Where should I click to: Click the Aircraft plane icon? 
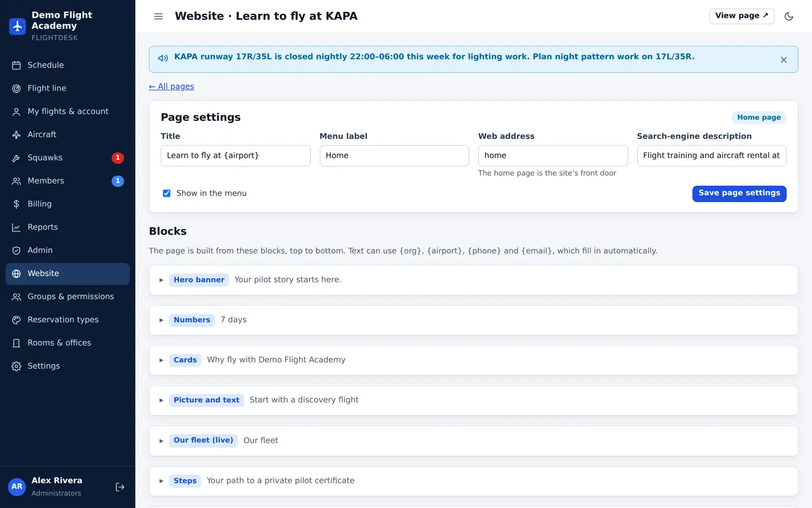tap(16, 135)
